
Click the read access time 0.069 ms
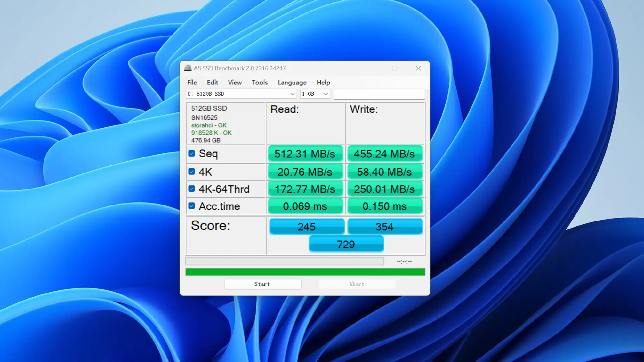305,206
